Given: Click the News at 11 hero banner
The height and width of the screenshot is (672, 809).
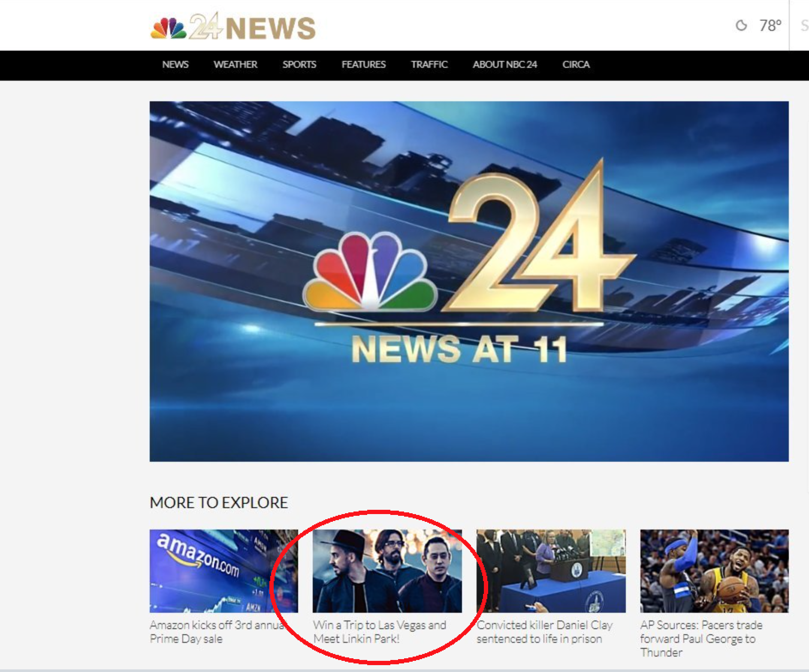Looking at the screenshot, I should point(469,282).
